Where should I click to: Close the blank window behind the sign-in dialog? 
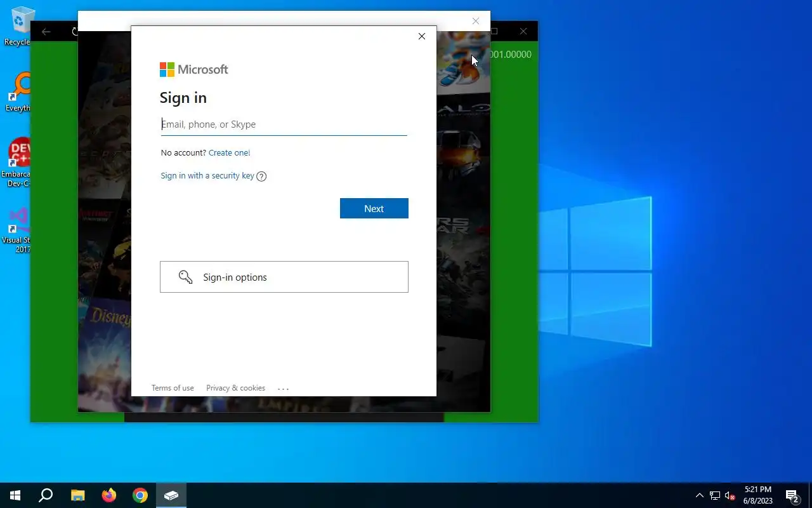(476, 21)
